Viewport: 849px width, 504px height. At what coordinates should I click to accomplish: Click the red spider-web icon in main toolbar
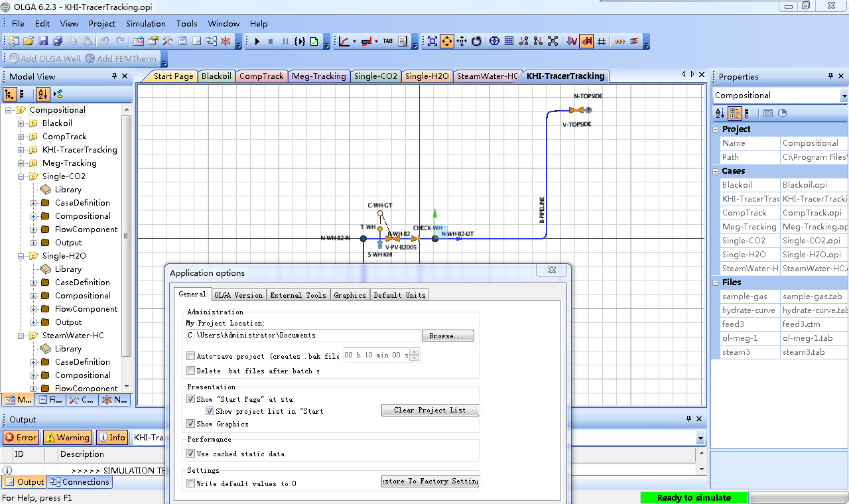(x=226, y=41)
